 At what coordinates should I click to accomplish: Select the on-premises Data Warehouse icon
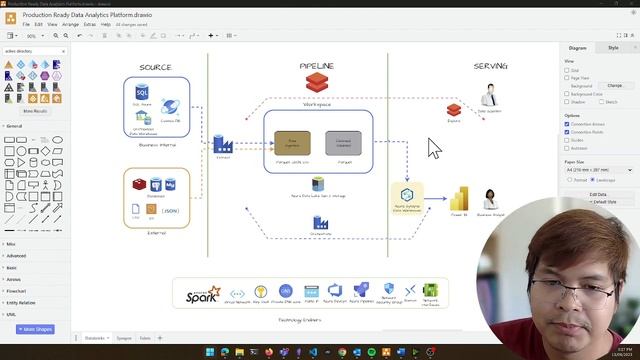point(143,118)
